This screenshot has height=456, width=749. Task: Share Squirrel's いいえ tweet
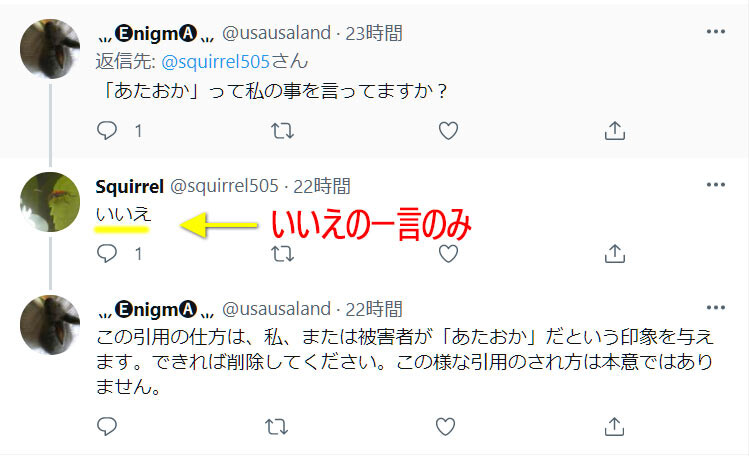click(614, 254)
